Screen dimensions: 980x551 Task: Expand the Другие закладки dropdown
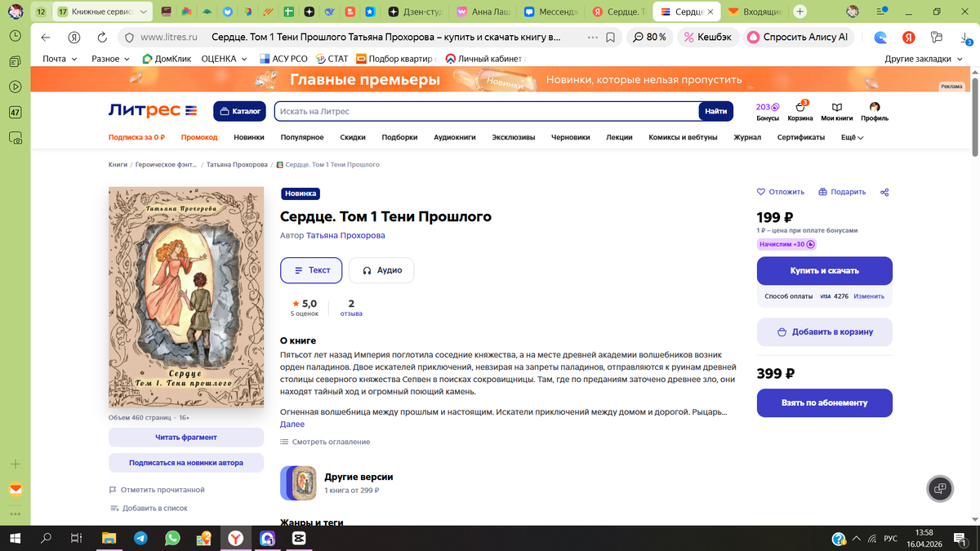coord(924,59)
